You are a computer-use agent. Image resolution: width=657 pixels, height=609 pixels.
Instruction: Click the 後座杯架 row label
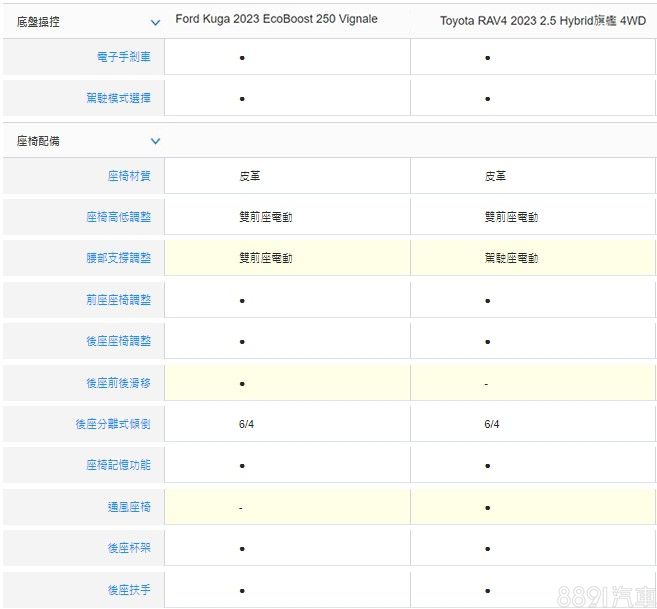(129, 548)
